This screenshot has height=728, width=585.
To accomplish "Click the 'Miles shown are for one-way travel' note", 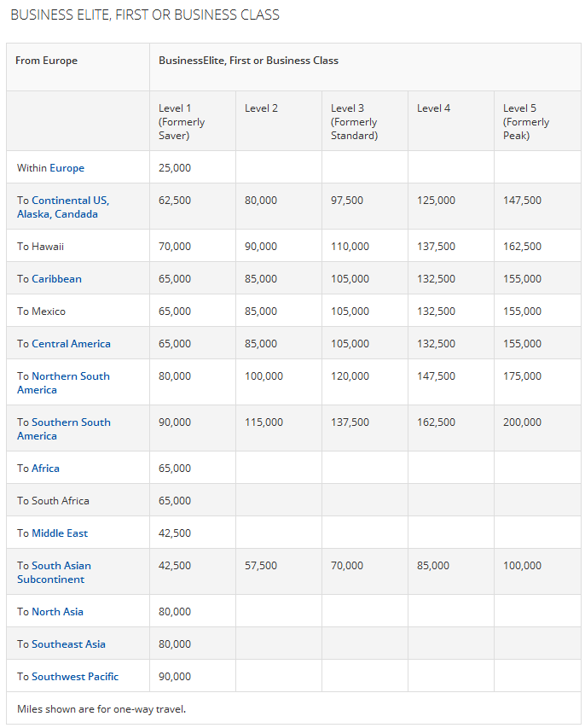I will pos(101,709).
